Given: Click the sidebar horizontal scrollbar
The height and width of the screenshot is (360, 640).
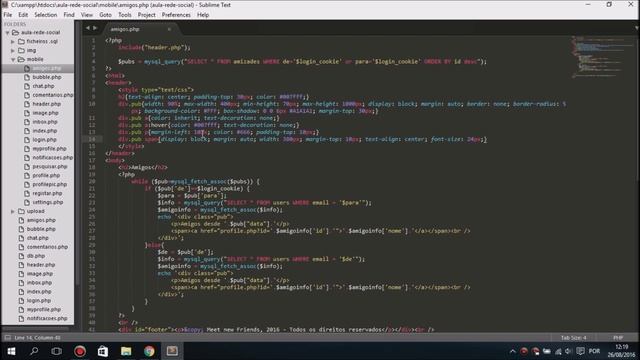Looking at the screenshot, I should pyautogui.click(x=36, y=328).
